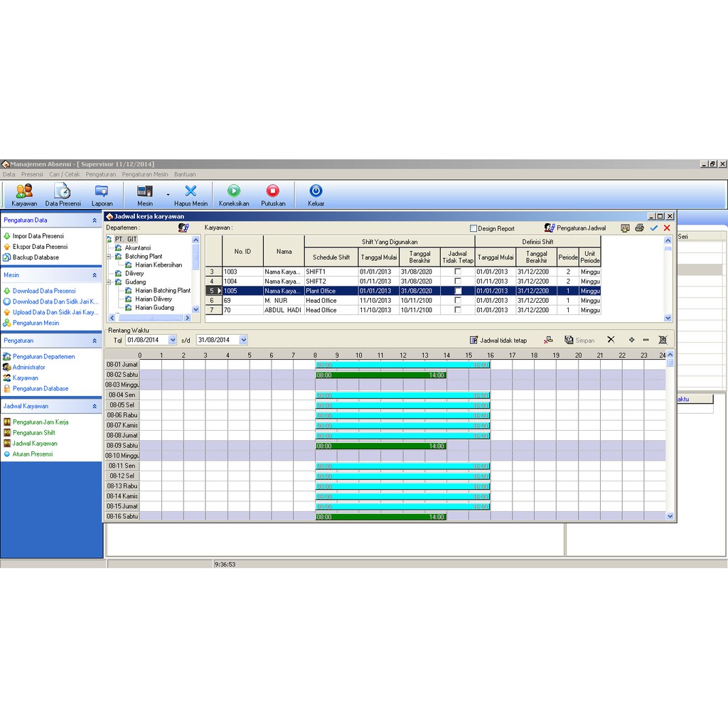Viewport: 728px width, 728px height.
Task: Click the Backup Database icon in sidebar
Action: coord(7,257)
